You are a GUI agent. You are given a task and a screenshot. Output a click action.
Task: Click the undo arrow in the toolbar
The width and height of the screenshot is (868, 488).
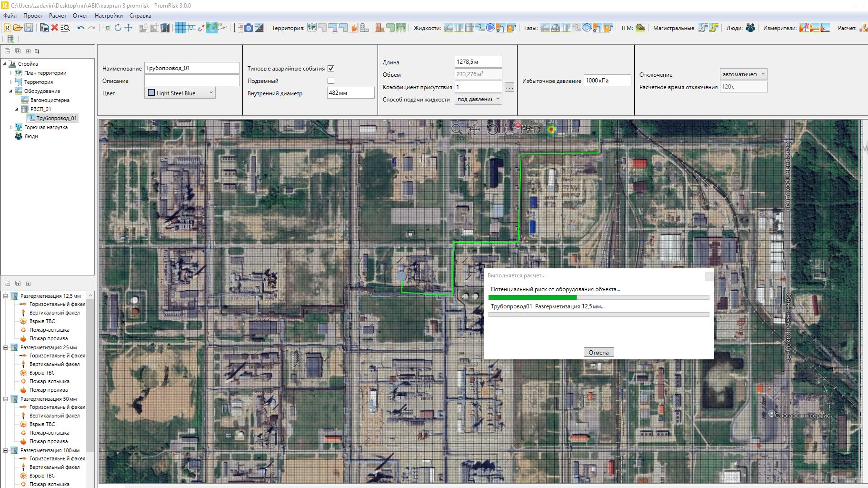tap(80, 28)
